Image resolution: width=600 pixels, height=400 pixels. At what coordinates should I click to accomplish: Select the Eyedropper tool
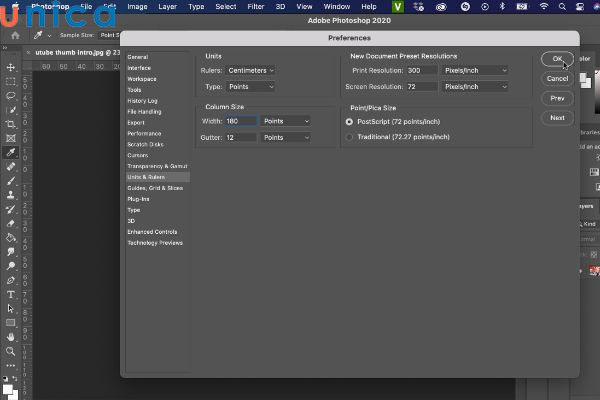click(x=11, y=153)
